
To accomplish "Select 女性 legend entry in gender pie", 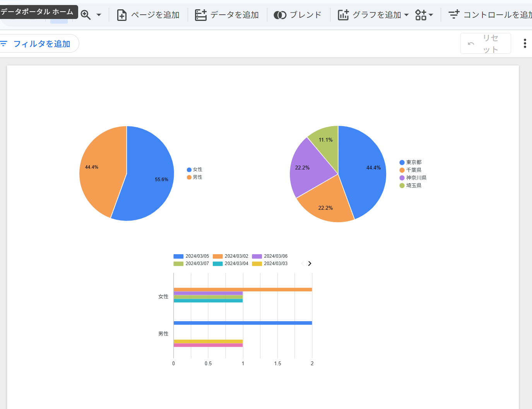I will 195,169.
